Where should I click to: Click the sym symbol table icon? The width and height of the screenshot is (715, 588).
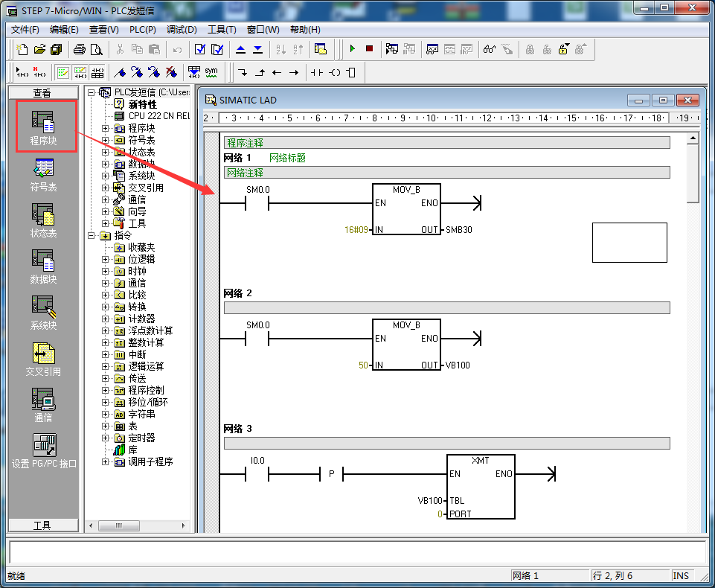(211, 72)
